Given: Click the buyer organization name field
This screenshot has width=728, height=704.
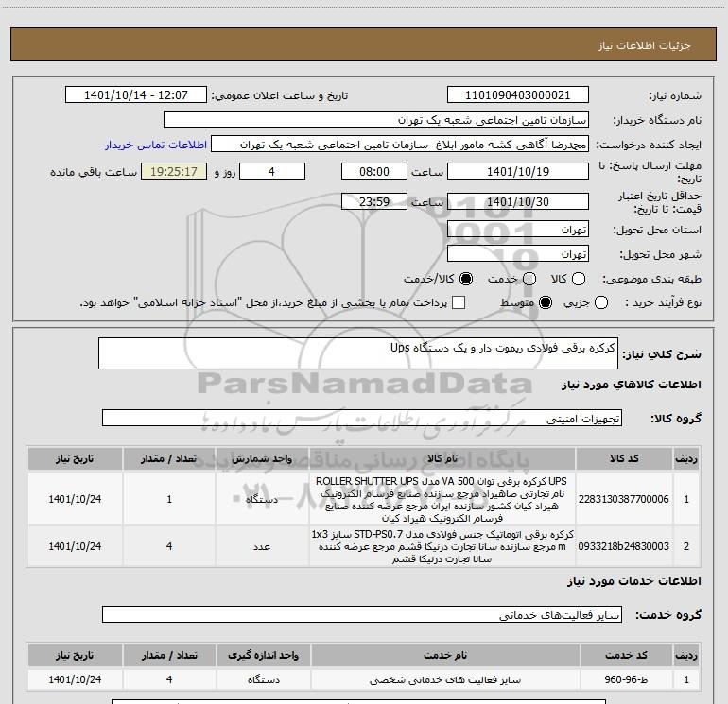Looking at the screenshot, I should tap(376, 120).
